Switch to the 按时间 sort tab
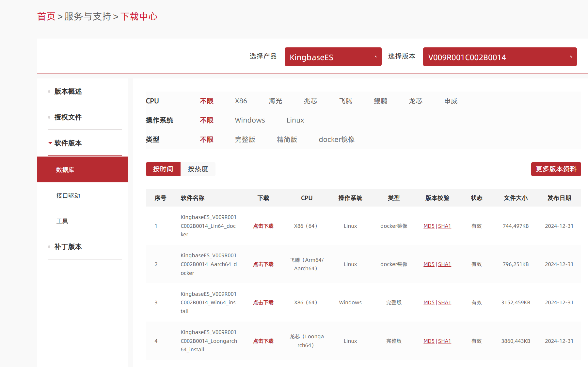The width and height of the screenshot is (588, 367). [x=163, y=169]
